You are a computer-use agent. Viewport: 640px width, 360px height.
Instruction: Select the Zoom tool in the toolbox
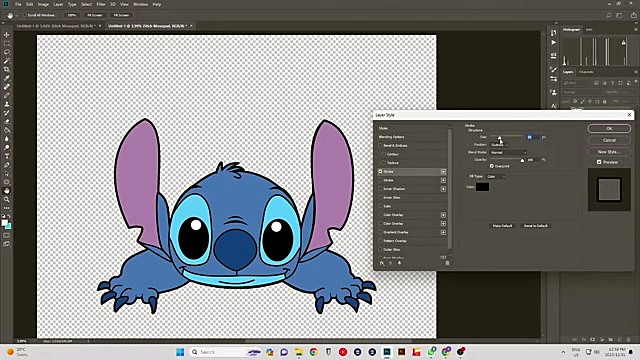7,199
